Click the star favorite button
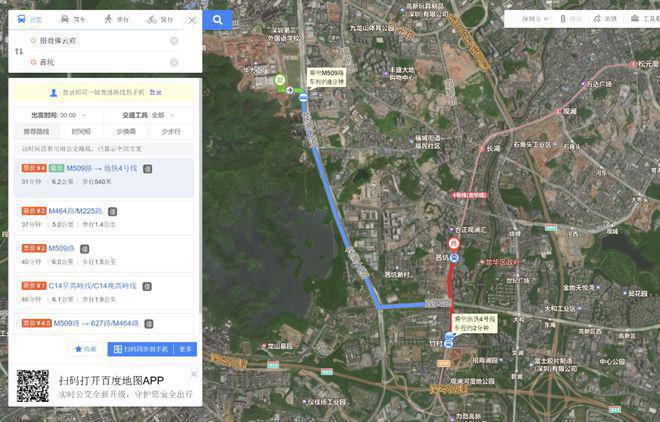 (86, 349)
